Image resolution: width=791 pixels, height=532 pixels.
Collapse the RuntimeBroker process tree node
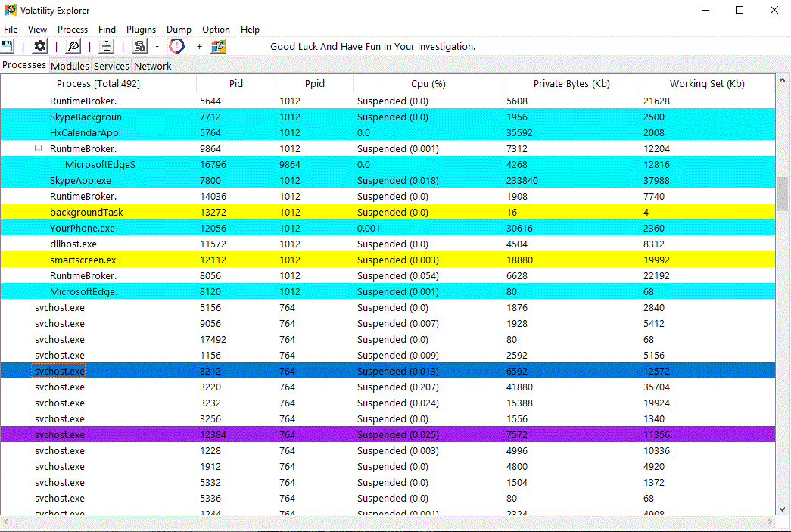[x=38, y=148]
